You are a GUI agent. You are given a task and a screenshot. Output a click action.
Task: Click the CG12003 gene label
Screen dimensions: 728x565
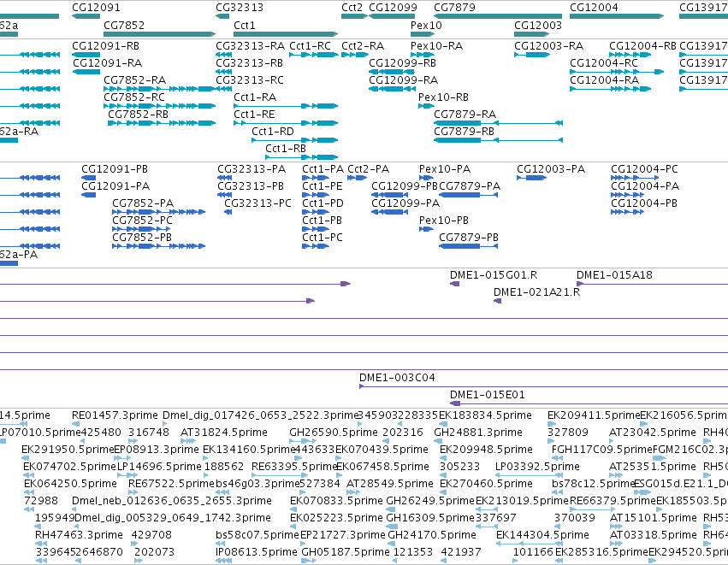click(537, 25)
